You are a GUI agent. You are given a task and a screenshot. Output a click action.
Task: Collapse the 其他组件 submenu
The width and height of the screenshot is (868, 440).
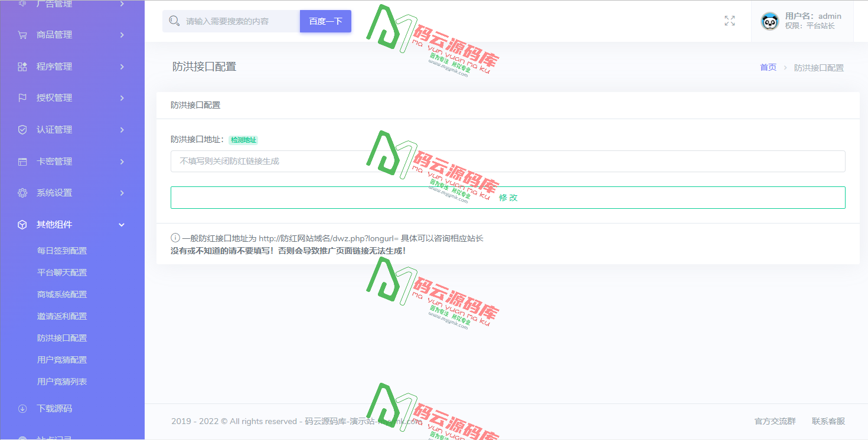(122, 224)
